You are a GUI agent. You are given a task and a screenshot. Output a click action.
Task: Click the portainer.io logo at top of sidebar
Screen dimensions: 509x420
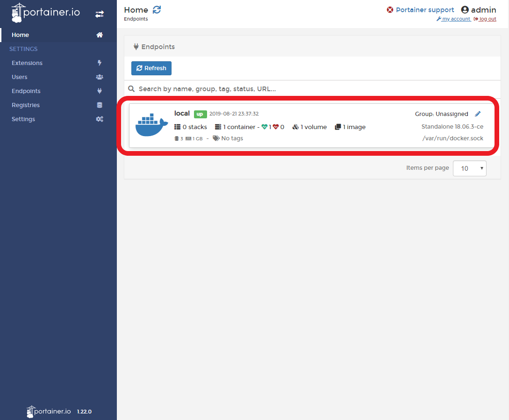click(x=45, y=12)
